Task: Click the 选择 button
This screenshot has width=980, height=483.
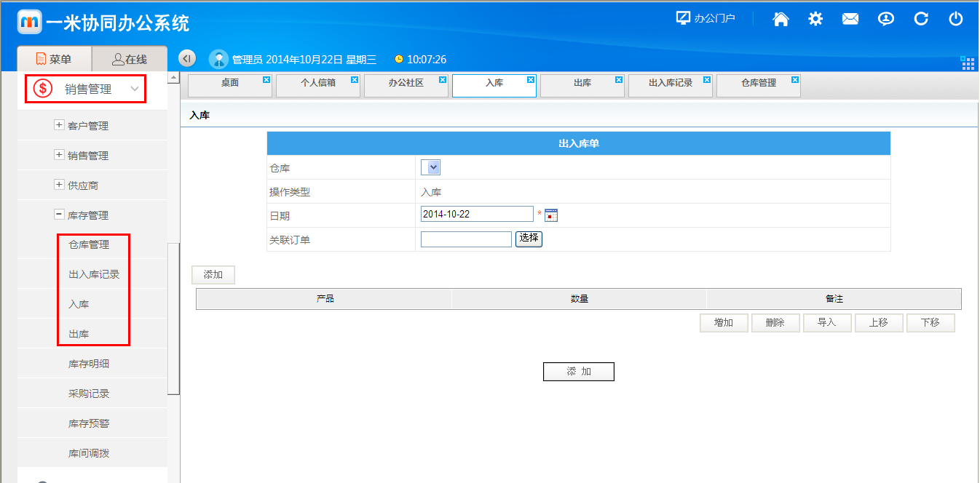Action: [529, 239]
